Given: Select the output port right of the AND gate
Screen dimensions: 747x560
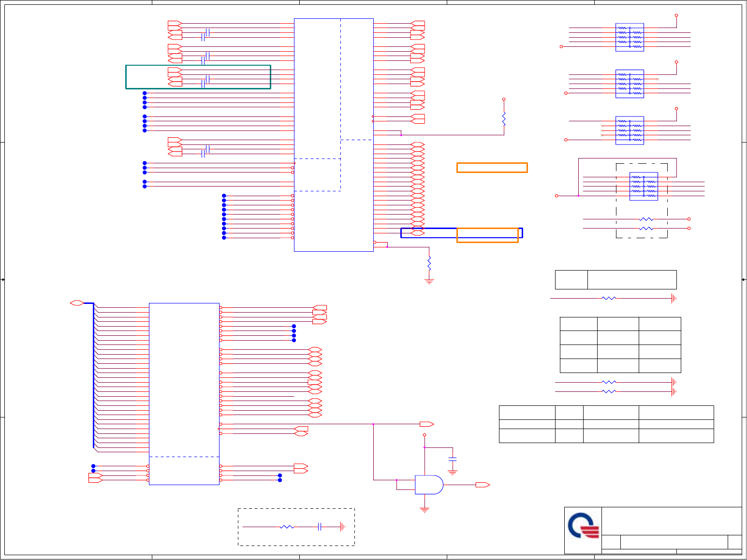Looking at the screenshot, I should point(483,485).
